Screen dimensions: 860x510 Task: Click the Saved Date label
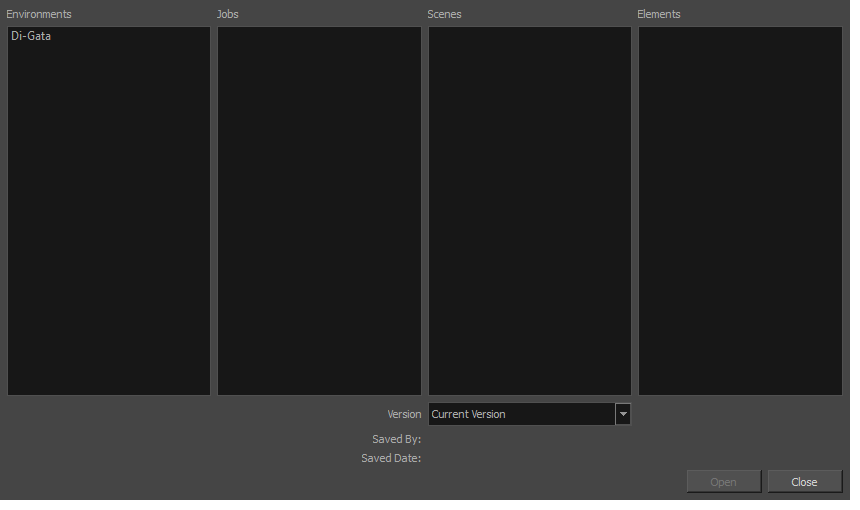pyautogui.click(x=391, y=458)
